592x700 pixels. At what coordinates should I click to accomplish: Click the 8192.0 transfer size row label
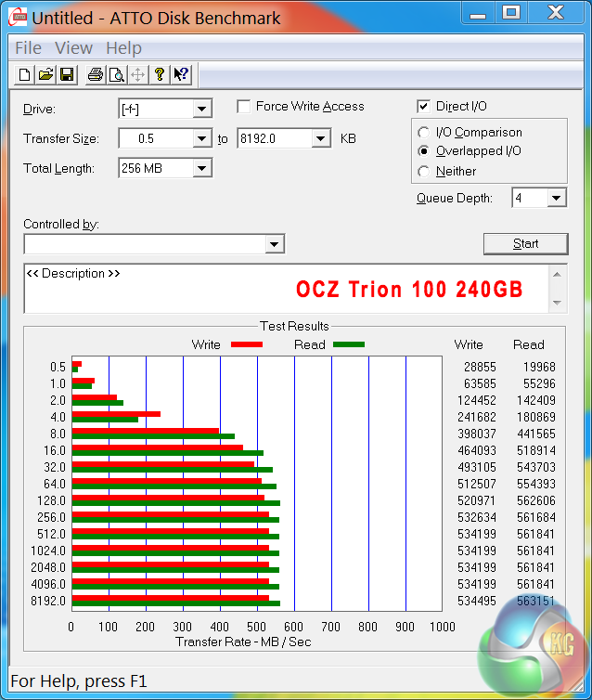click(x=48, y=602)
